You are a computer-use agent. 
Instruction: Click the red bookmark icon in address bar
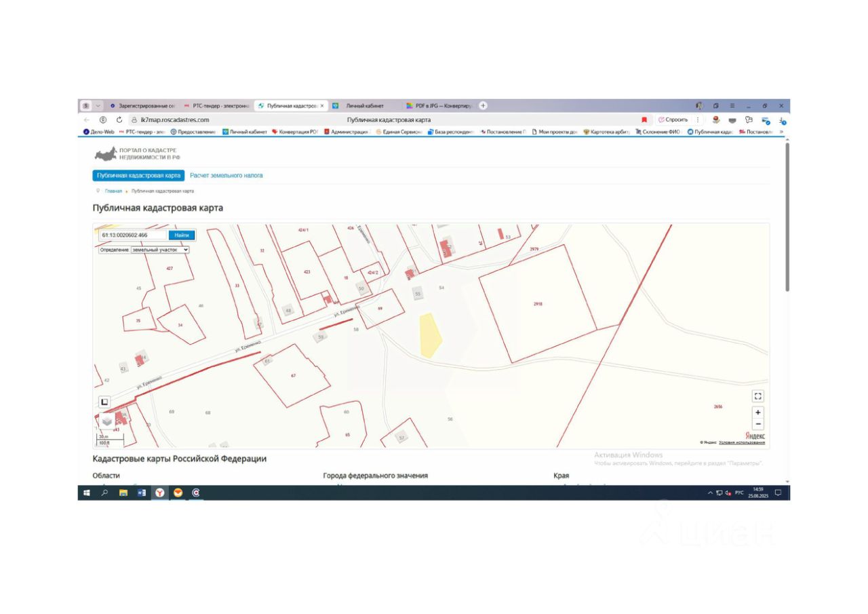click(x=644, y=119)
